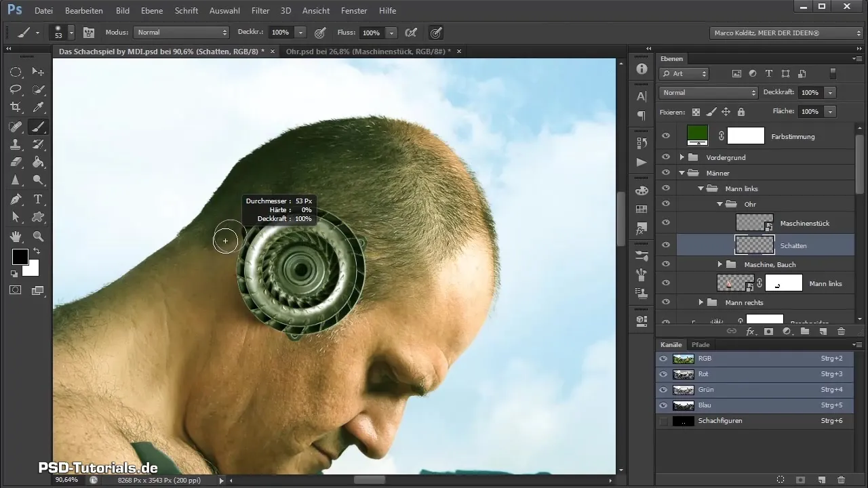Open the Filter menu

click(260, 11)
